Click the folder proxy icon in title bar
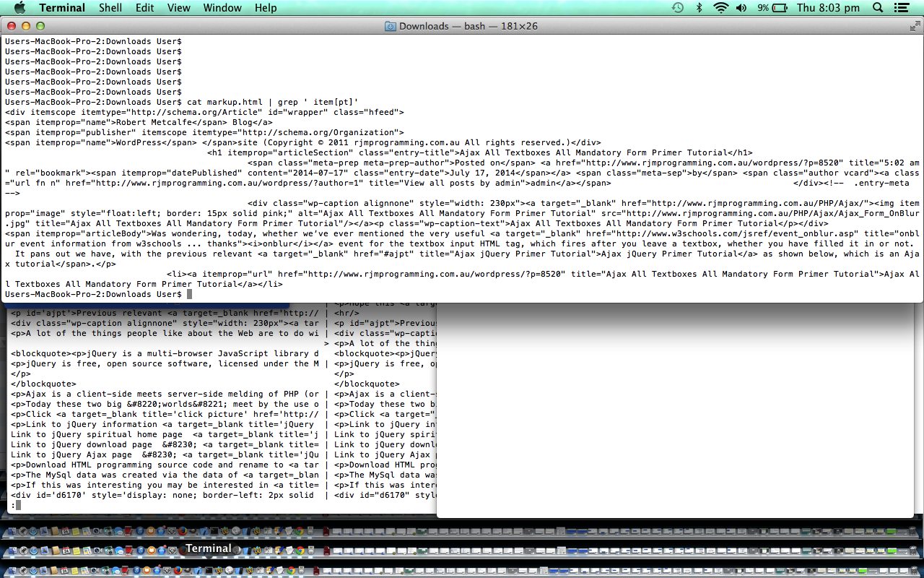 click(391, 26)
